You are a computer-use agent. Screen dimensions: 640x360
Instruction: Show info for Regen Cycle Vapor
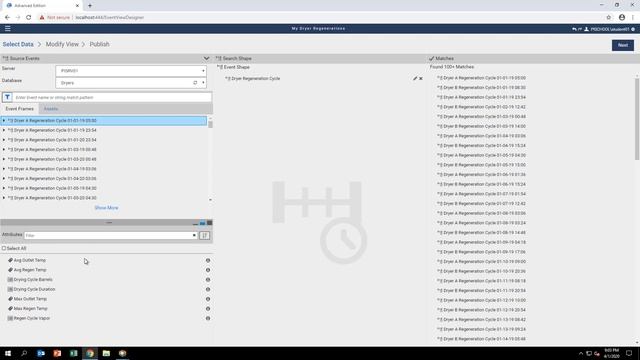tap(208, 318)
